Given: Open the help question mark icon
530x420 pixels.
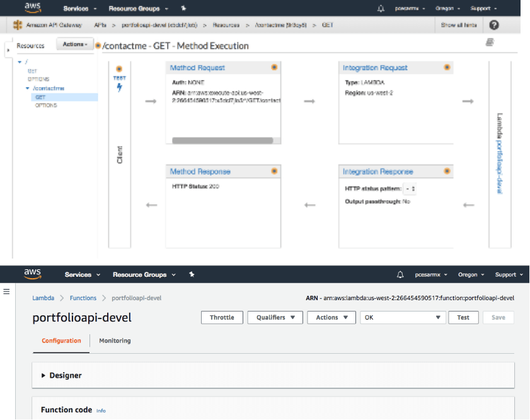Looking at the screenshot, I should tap(494, 25).
